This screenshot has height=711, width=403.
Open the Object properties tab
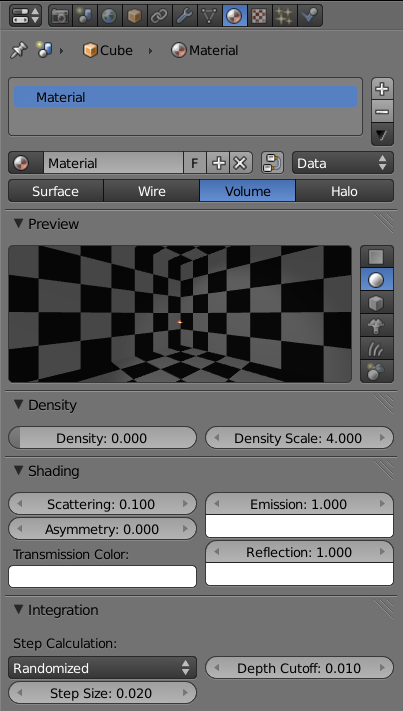[135, 15]
